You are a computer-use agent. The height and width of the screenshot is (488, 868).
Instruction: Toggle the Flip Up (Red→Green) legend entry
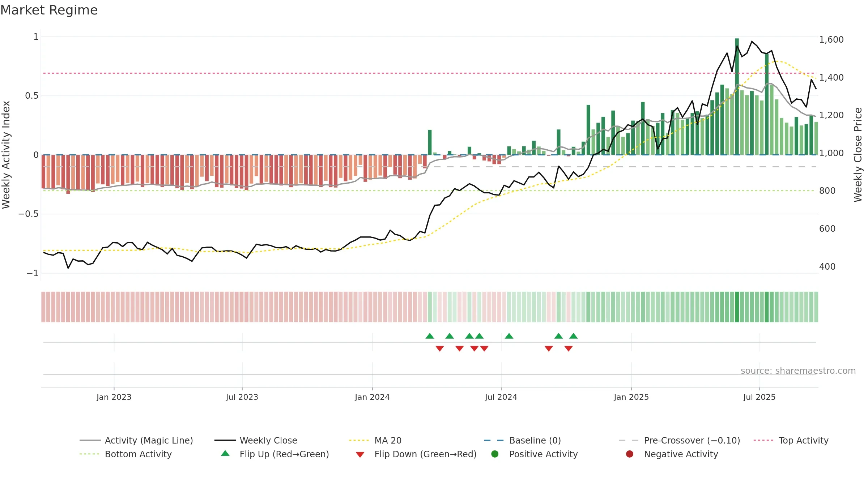[275, 454]
